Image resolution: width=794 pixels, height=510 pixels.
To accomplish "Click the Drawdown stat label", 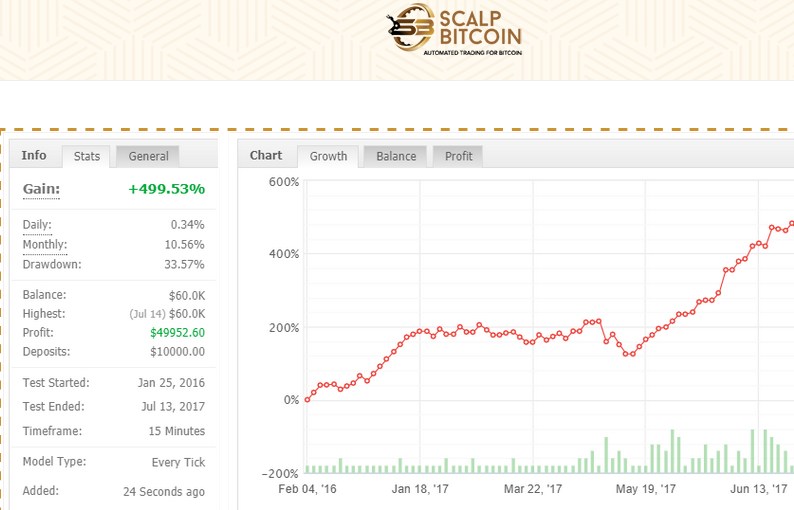I will point(52,265).
